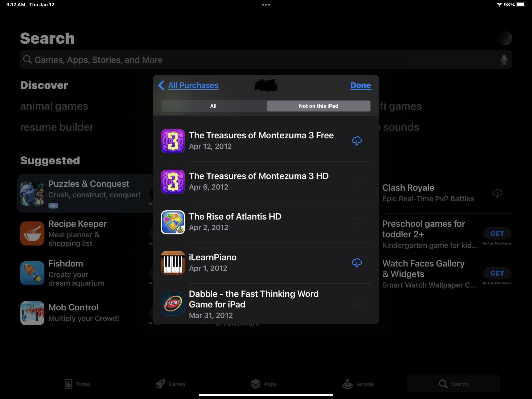Open Dabble - the Fast Thinking Word Game title
Image resolution: width=532 pixels, height=399 pixels.
pos(254,299)
